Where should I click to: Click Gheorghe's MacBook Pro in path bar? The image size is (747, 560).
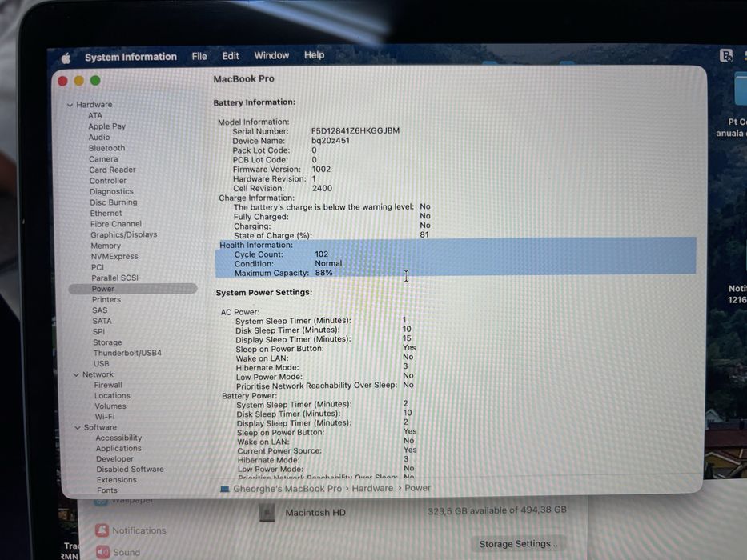(x=287, y=489)
